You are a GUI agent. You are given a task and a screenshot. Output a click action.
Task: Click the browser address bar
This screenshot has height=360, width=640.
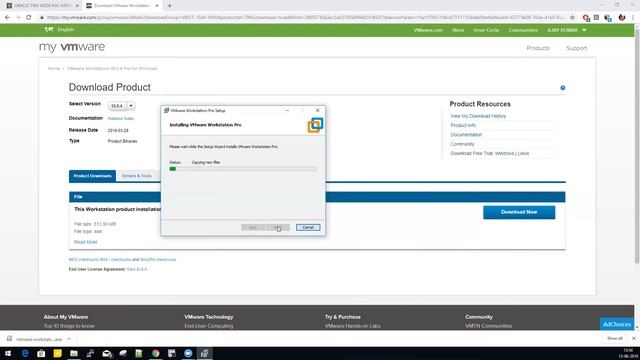(306, 18)
